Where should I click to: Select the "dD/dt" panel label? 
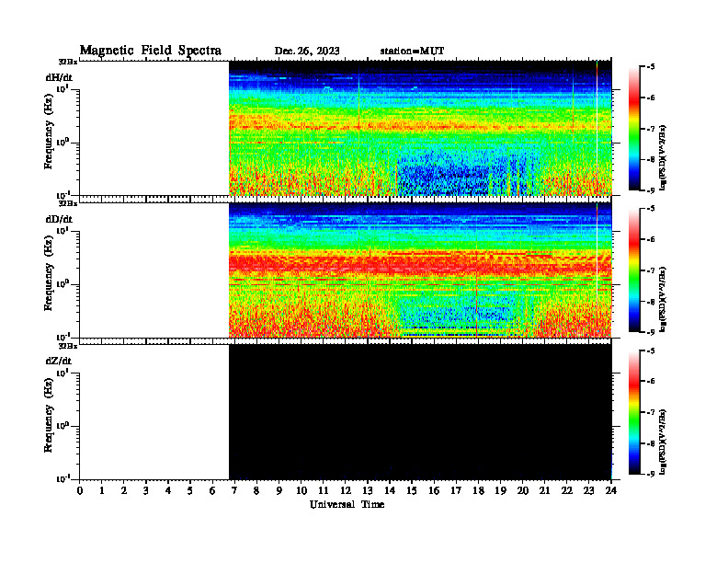(x=59, y=219)
